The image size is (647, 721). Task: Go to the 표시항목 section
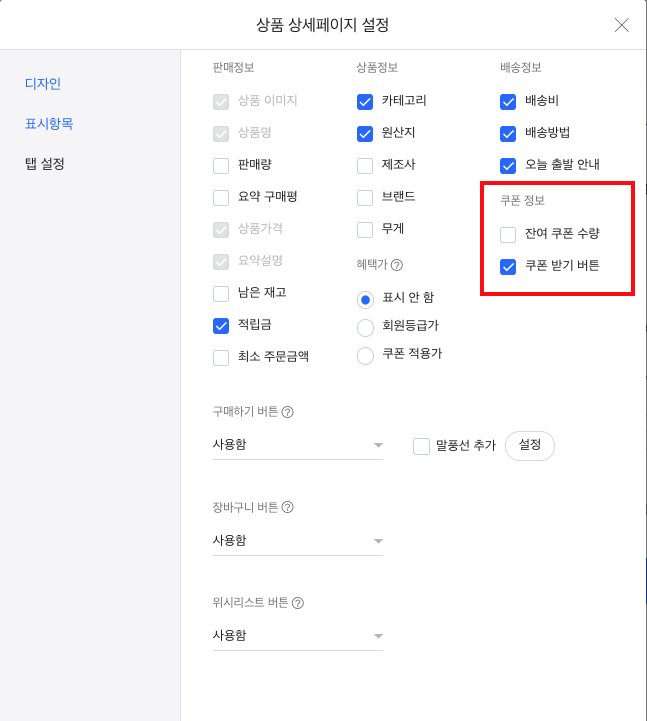click(x=50, y=124)
